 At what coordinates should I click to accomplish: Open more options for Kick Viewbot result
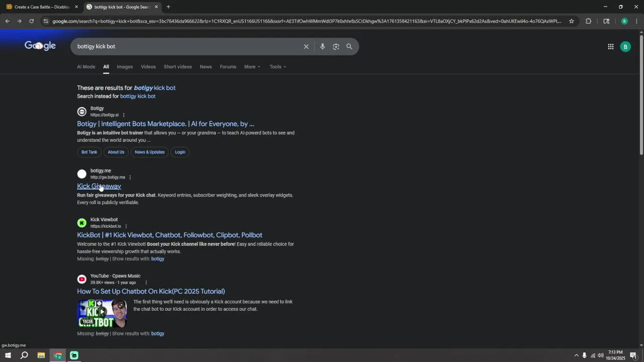pyautogui.click(x=126, y=226)
